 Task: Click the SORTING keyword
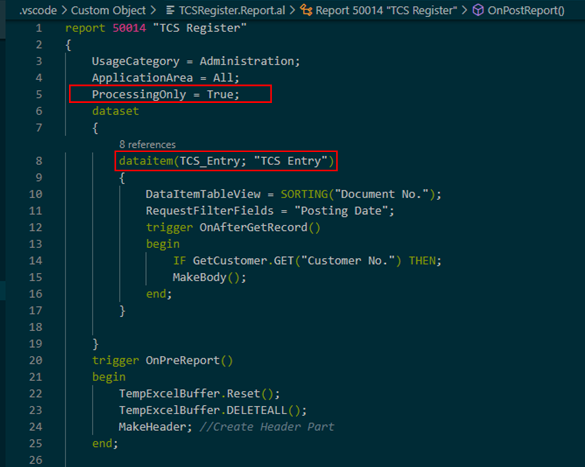304,194
